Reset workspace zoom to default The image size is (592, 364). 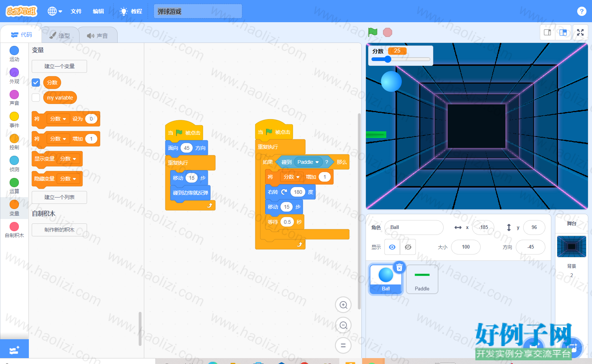click(343, 346)
